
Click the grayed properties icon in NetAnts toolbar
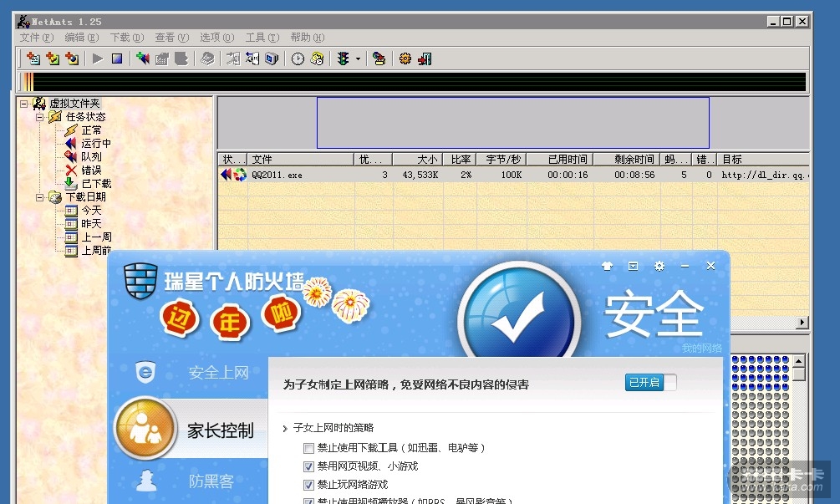coord(162,59)
